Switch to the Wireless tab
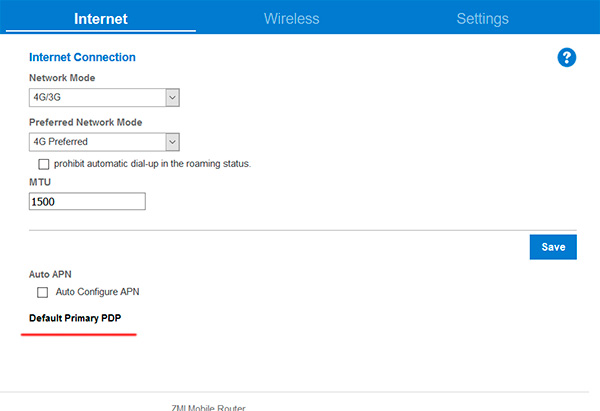The height and width of the screenshot is (411, 600). coord(291,18)
